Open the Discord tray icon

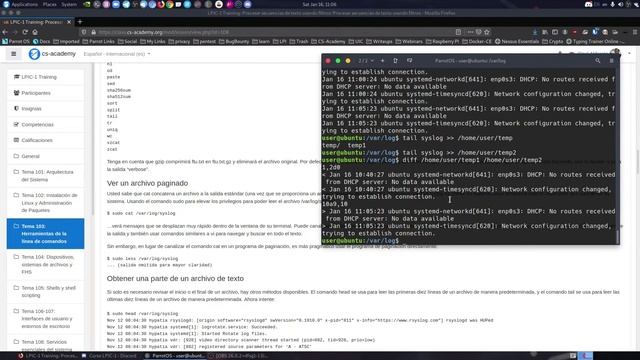click(588, 4)
